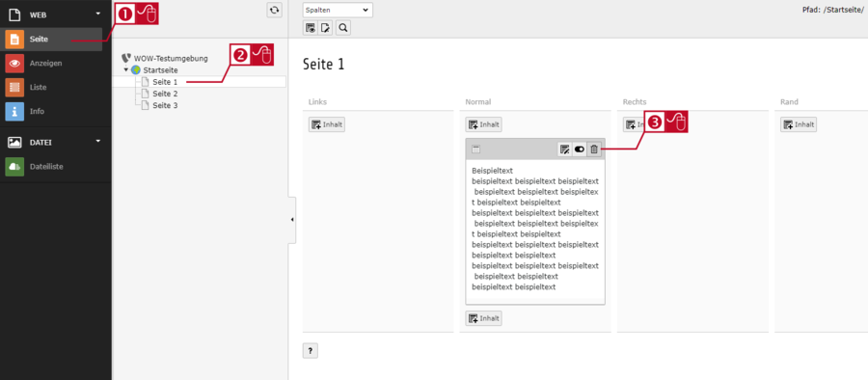Click the search magnifier icon in toolbar

343,28
